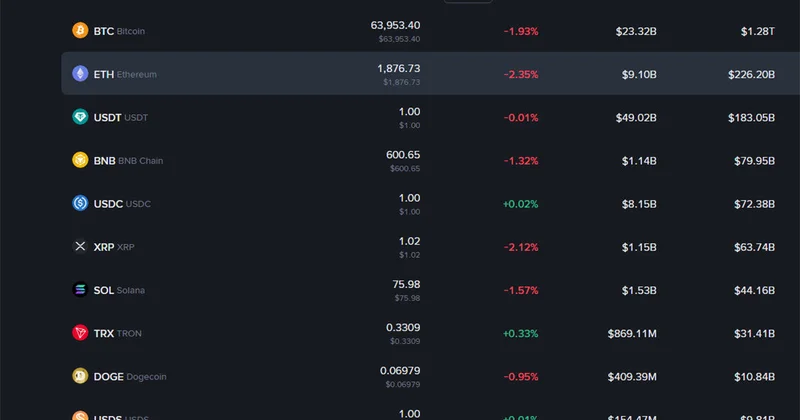Click BNB's $1.14B volume
The width and height of the screenshot is (800, 420).
click(x=639, y=161)
